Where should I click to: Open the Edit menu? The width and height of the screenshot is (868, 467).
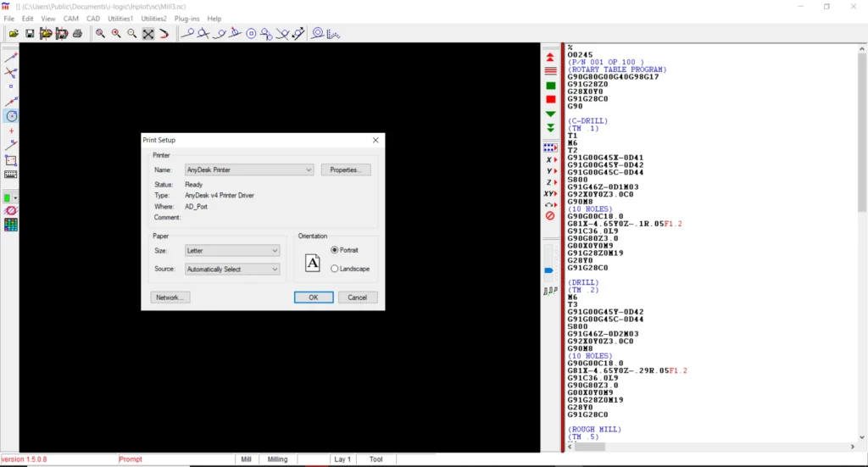(x=28, y=19)
